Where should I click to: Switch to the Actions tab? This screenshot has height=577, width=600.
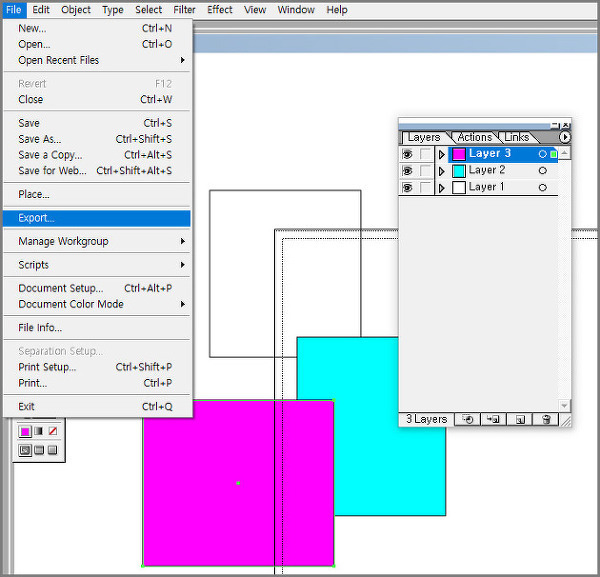point(474,137)
